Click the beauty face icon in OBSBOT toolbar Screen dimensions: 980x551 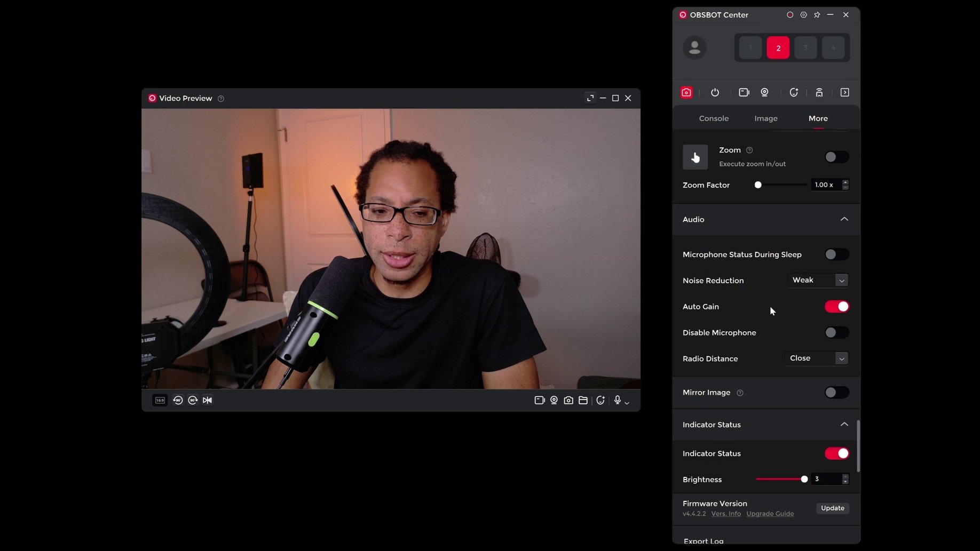pyautogui.click(x=794, y=92)
